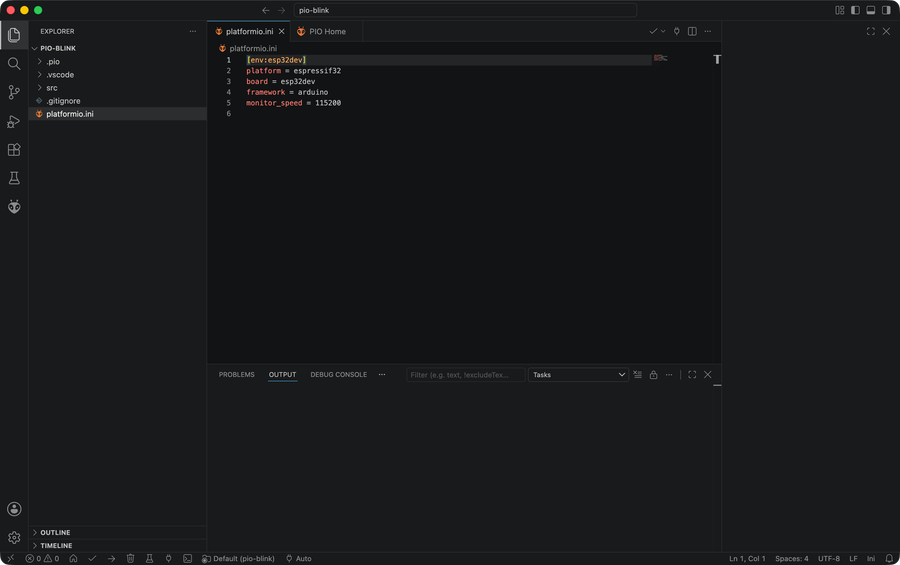Image resolution: width=900 pixels, height=565 pixels.
Task: Click the output Filter text field
Action: coord(465,374)
